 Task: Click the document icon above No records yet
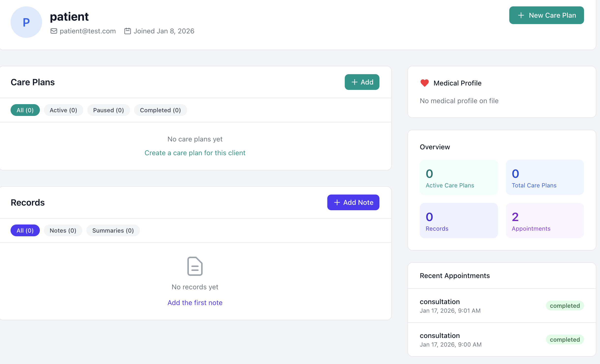point(195,266)
